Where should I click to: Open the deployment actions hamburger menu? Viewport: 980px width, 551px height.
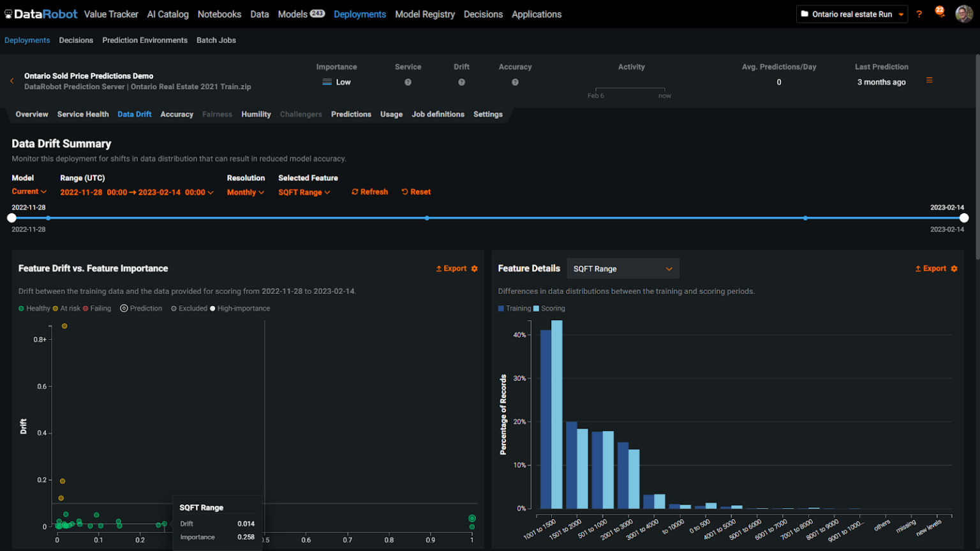pyautogui.click(x=929, y=80)
